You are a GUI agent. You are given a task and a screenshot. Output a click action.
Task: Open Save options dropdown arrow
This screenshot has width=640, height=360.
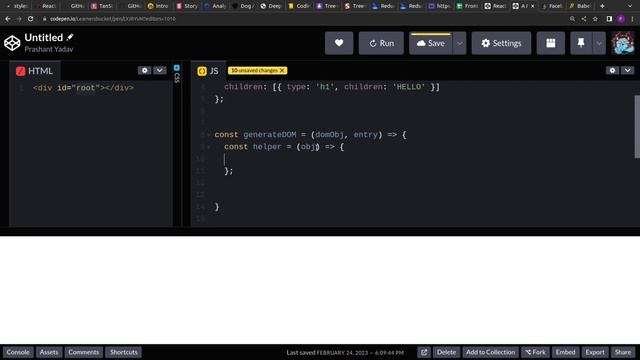point(460,43)
